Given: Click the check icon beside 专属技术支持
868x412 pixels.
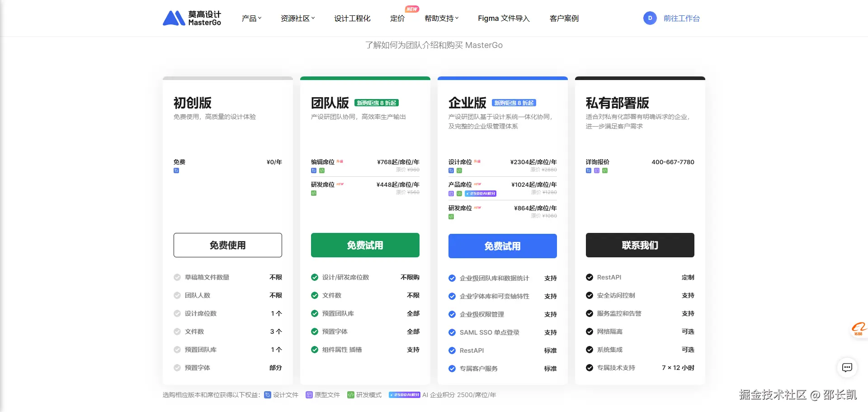Looking at the screenshot, I should coord(590,368).
